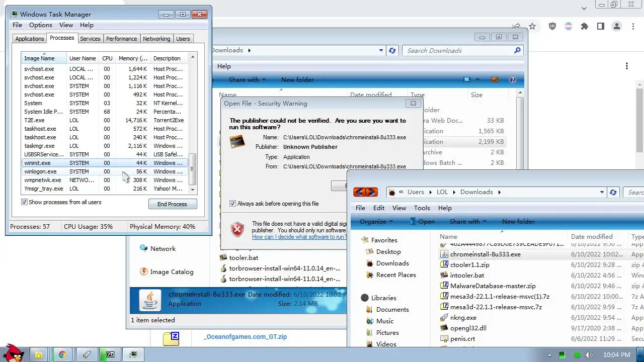Click the yellow folder taskbar icon
The height and width of the screenshot is (362, 644).
38,355
